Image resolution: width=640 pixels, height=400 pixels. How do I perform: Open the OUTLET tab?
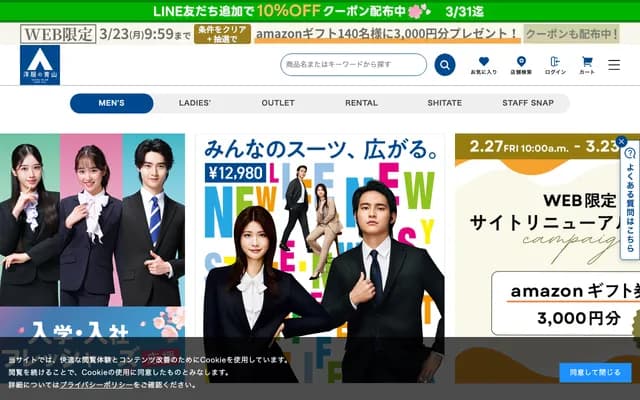278,103
